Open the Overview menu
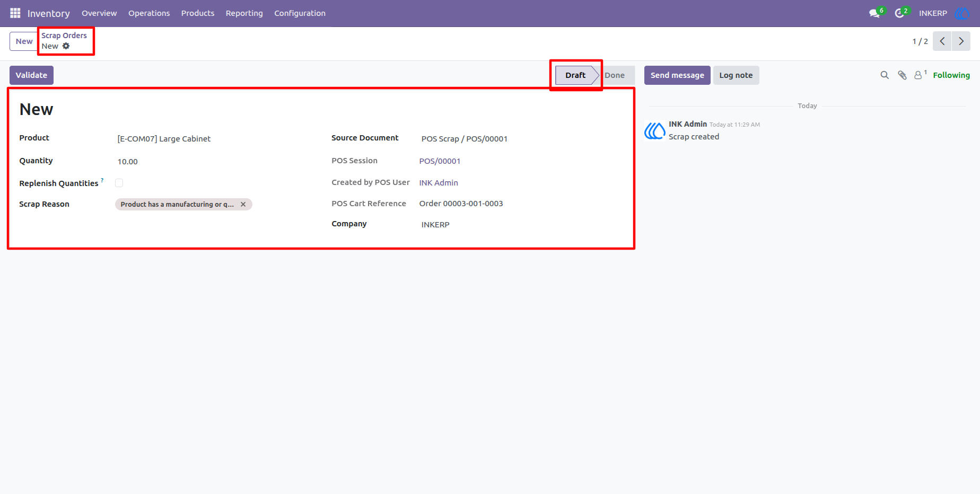The width and height of the screenshot is (980, 494). tap(99, 13)
